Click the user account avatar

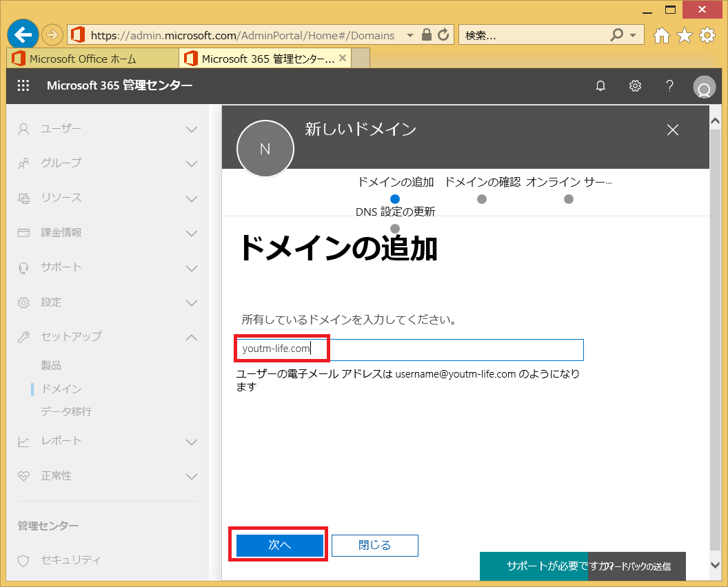click(x=704, y=87)
